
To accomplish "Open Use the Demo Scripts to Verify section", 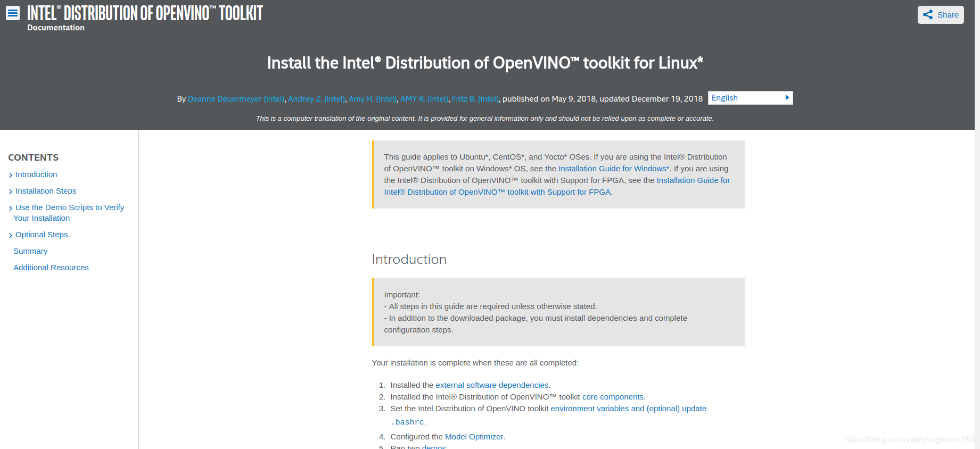I will tap(69, 213).
